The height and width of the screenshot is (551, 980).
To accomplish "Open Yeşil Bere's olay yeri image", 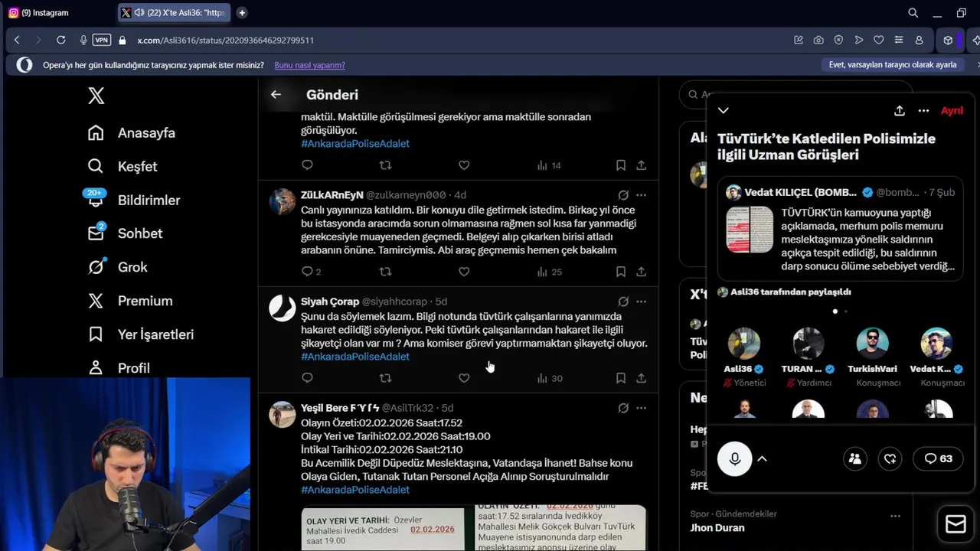I will coord(382,528).
